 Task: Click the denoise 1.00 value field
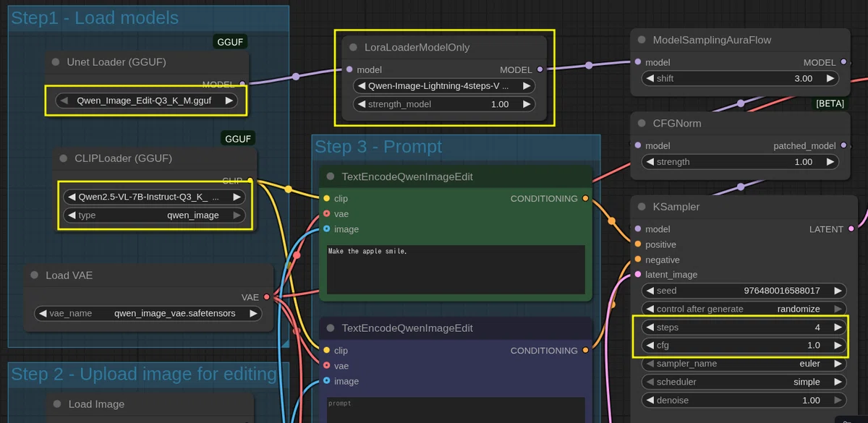click(744, 400)
